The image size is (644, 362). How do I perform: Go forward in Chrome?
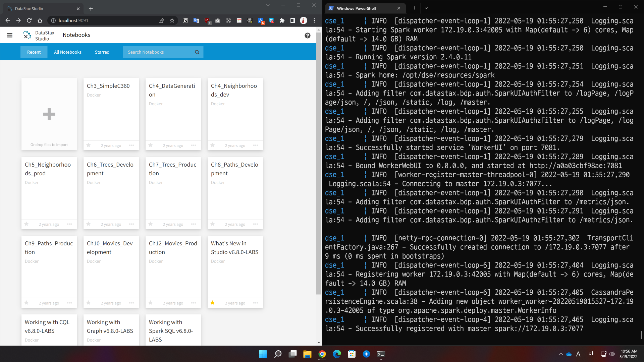18,20
